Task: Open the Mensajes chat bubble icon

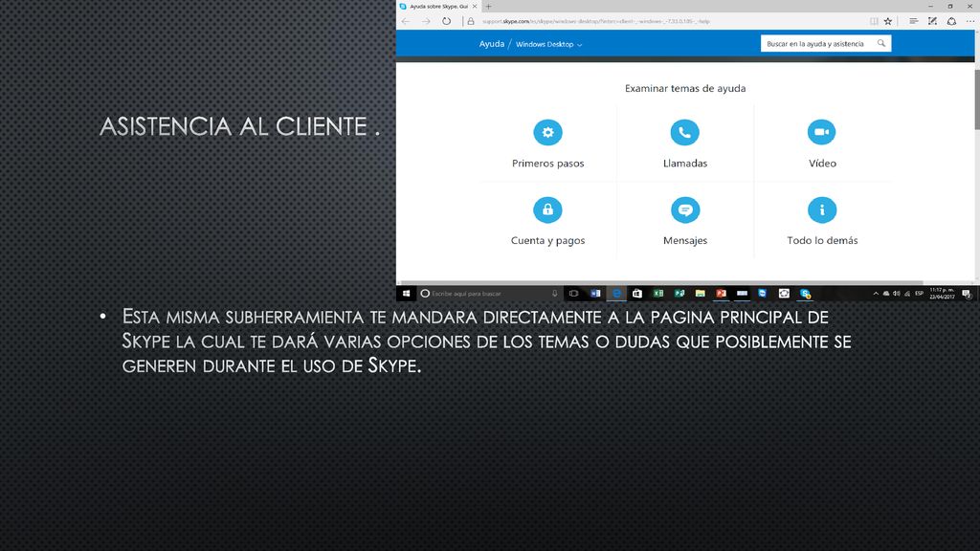Action: (684, 209)
